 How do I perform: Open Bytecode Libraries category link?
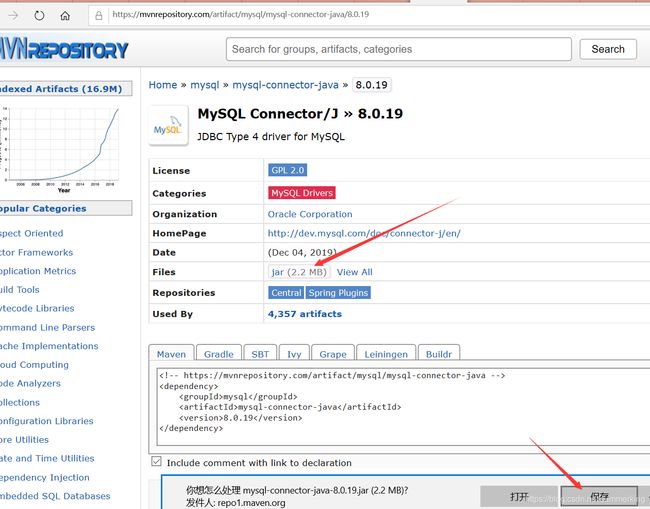[37, 308]
